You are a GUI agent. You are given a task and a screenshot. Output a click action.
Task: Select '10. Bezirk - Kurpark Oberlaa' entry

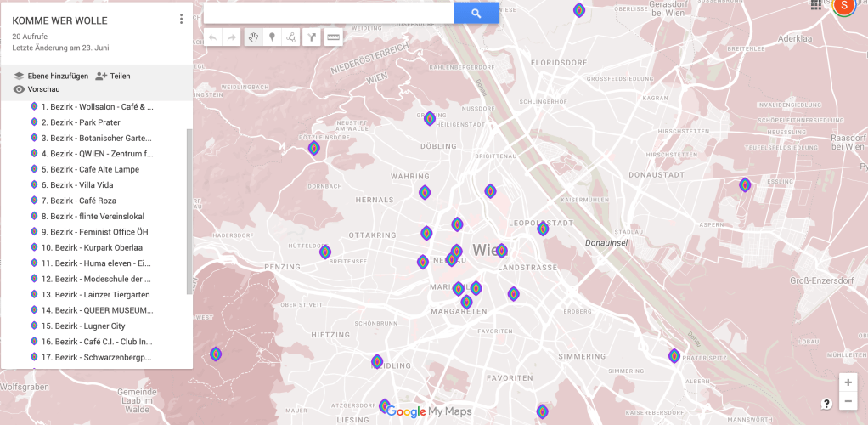click(92, 247)
